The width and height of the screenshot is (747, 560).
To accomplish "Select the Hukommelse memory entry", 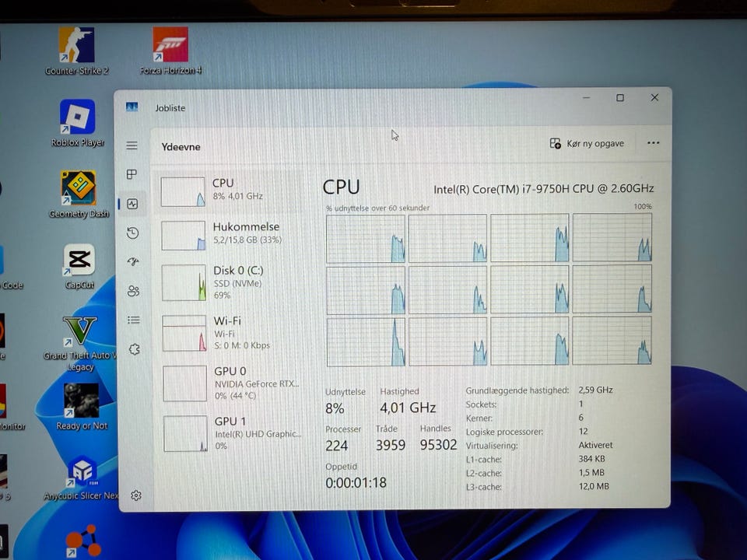I will point(229,235).
